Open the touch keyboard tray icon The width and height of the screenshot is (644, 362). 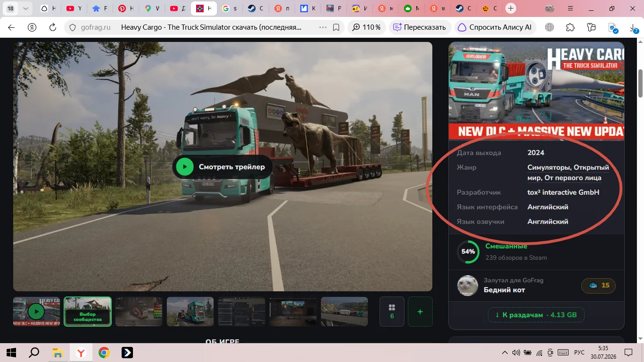click(x=562, y=353)
